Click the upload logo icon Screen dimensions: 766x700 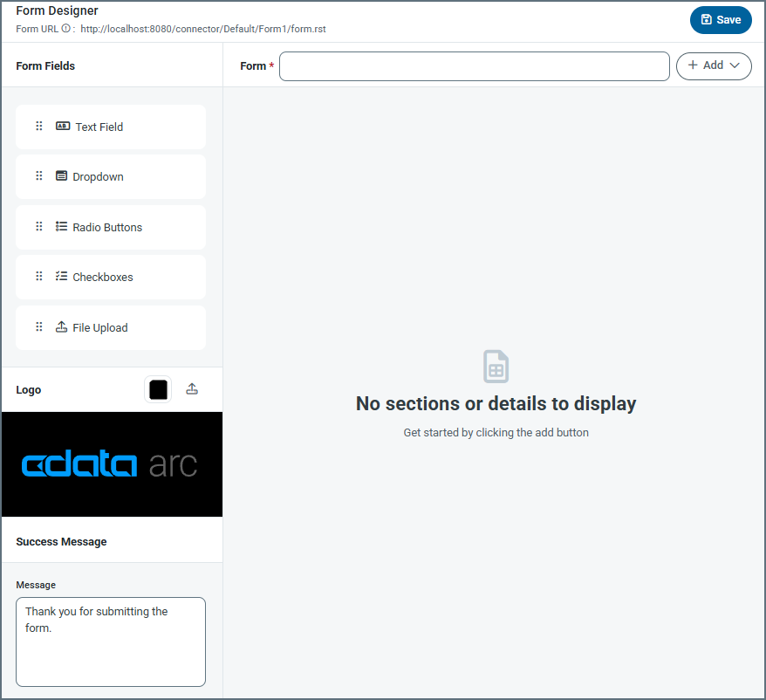(192, 390)
